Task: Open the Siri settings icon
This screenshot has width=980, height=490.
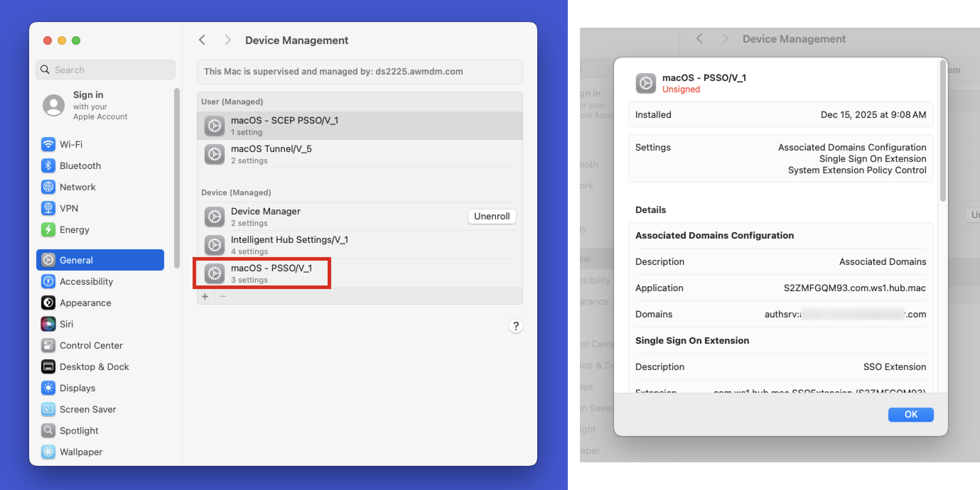Action: [x=48, y=324]
